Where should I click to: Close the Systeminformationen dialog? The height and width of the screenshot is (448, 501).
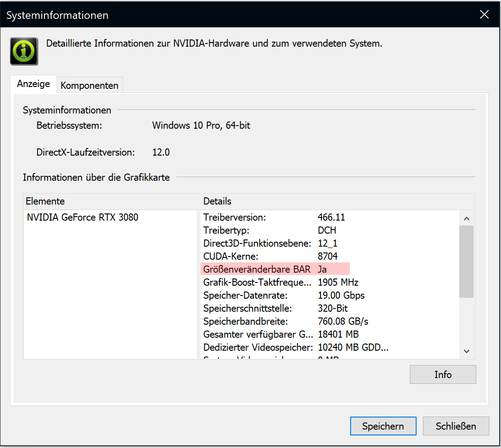click(484, 14)
